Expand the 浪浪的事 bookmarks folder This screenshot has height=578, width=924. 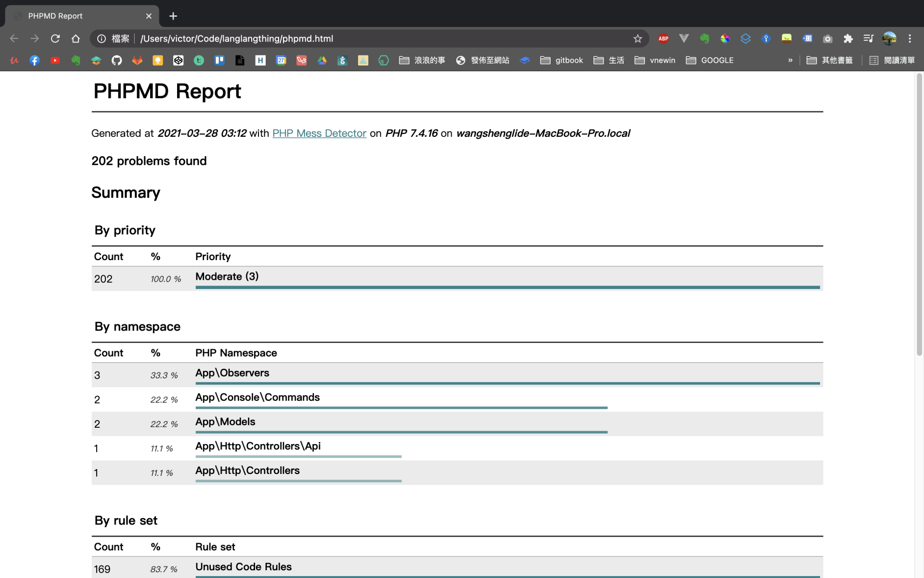[422, 60]
